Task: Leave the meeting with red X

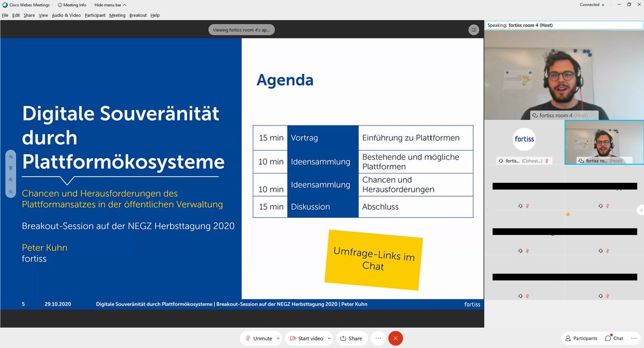Action: click(x=396, y=338)
